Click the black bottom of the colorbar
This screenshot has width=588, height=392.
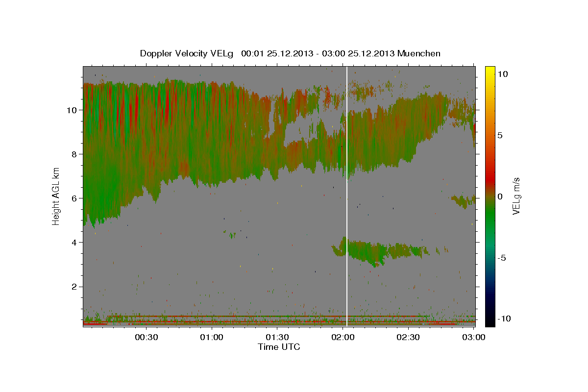pos(490,321)
